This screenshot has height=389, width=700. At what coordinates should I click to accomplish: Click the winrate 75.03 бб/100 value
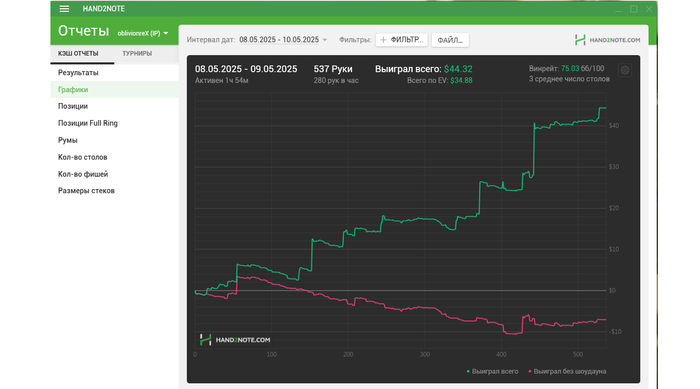pos(583,68)
